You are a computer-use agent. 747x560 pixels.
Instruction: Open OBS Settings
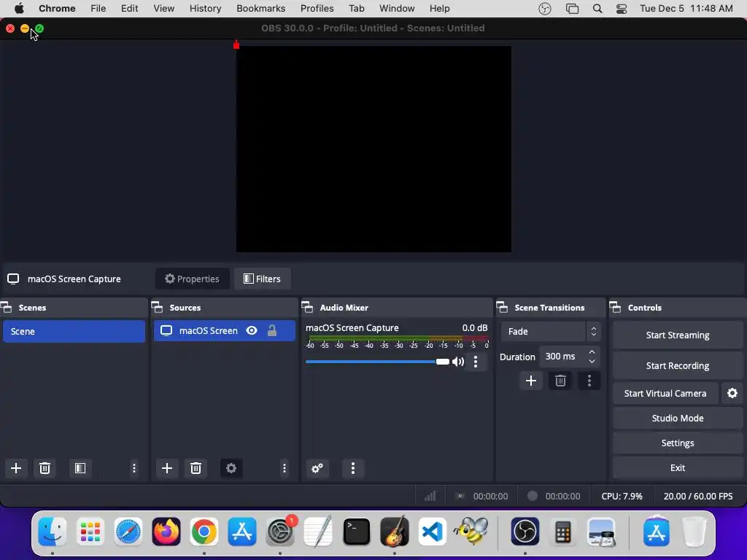click(x=678, y=443)
